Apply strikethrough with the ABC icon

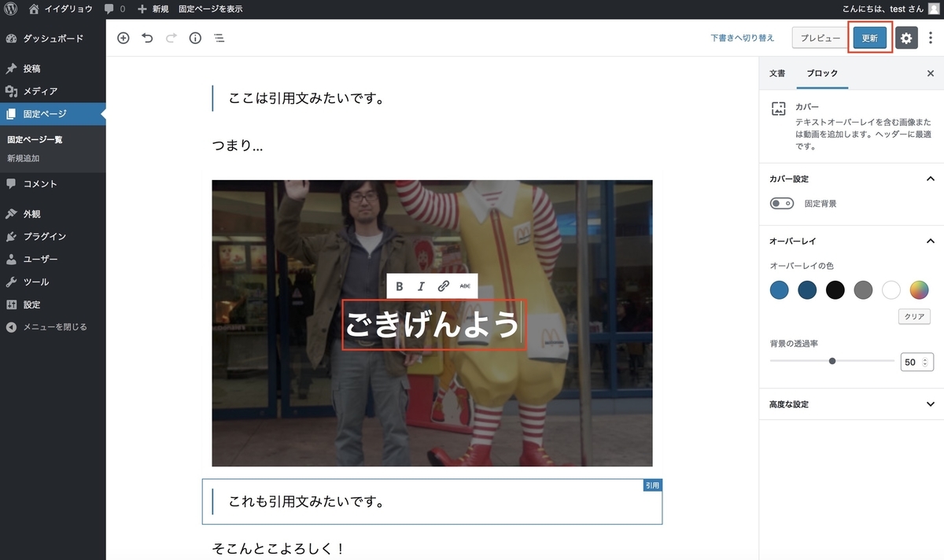(x=465, y=286)
